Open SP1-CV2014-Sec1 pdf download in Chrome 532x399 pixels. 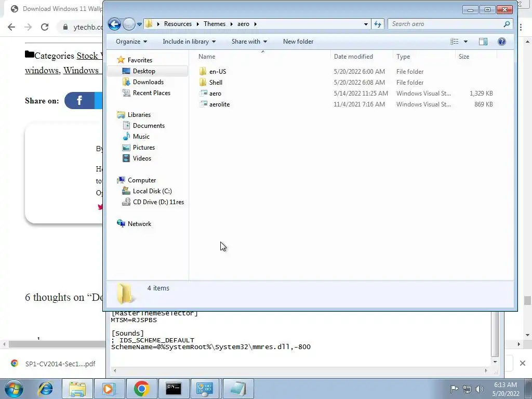pyautogui.click(x=54, y=364)
